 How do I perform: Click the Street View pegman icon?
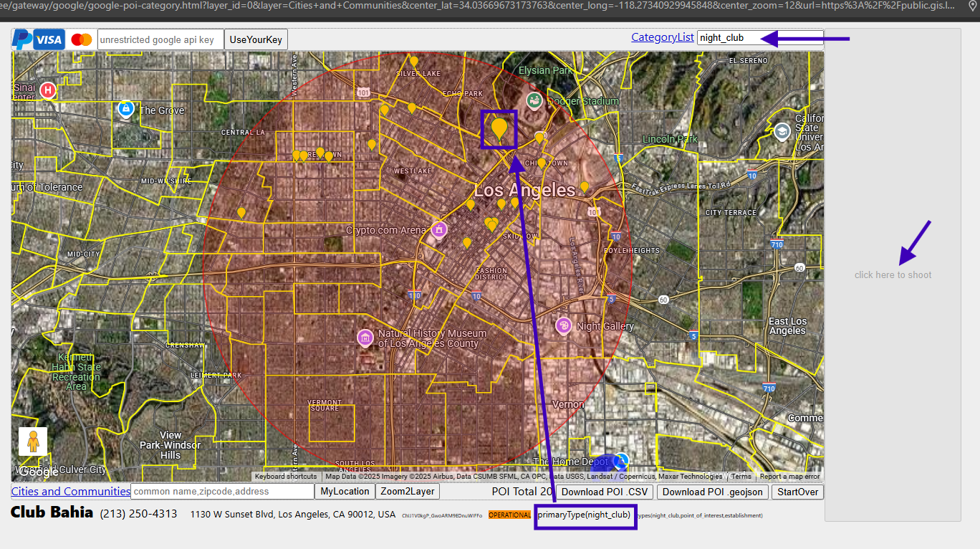click(33, 441)
